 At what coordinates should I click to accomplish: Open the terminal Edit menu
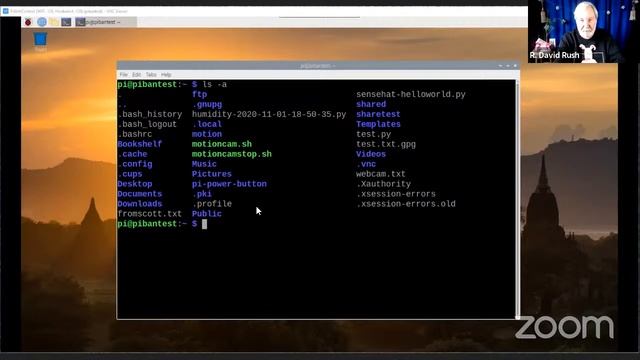point(136,75)
